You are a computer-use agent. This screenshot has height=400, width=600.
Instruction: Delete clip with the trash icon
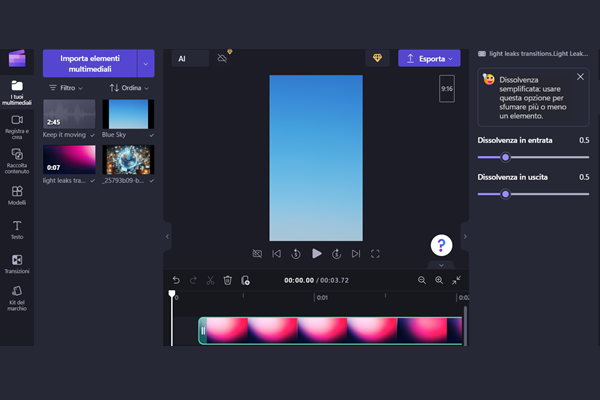point(228,281)
